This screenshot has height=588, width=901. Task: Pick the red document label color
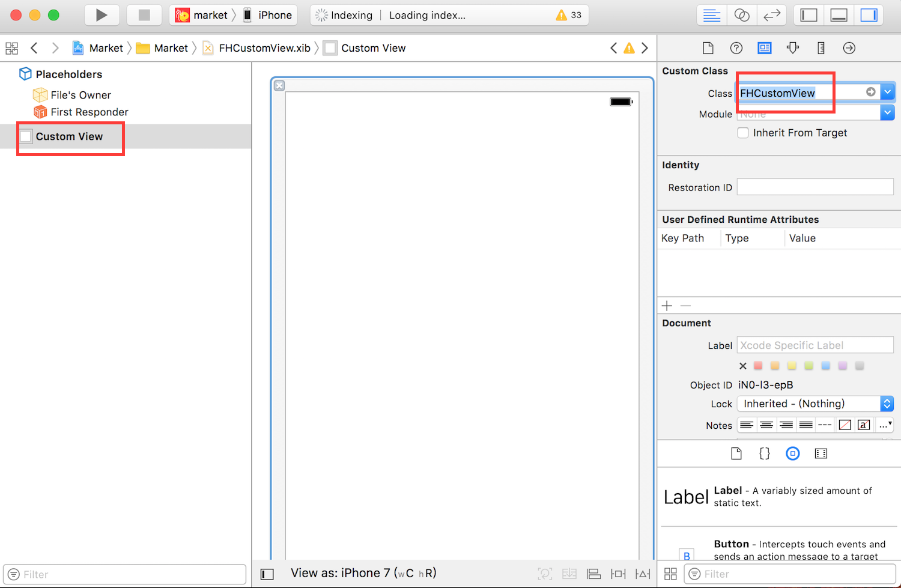758,366
